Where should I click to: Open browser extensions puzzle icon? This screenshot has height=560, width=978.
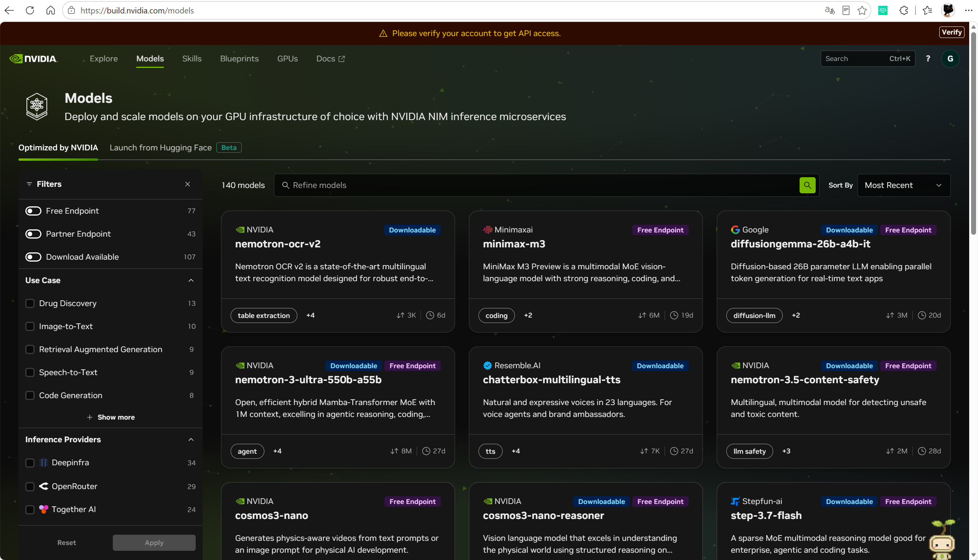(903, 10)
